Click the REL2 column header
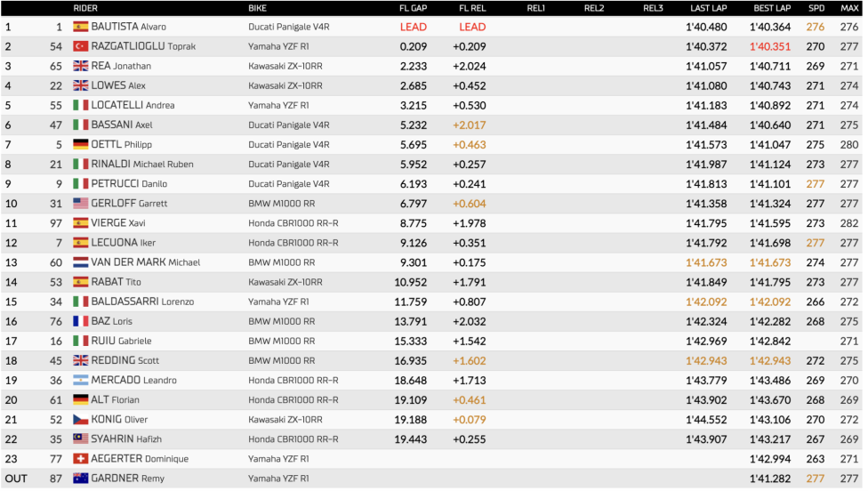The height and width of the screenshot is (491, 868). tap(594, 8)
